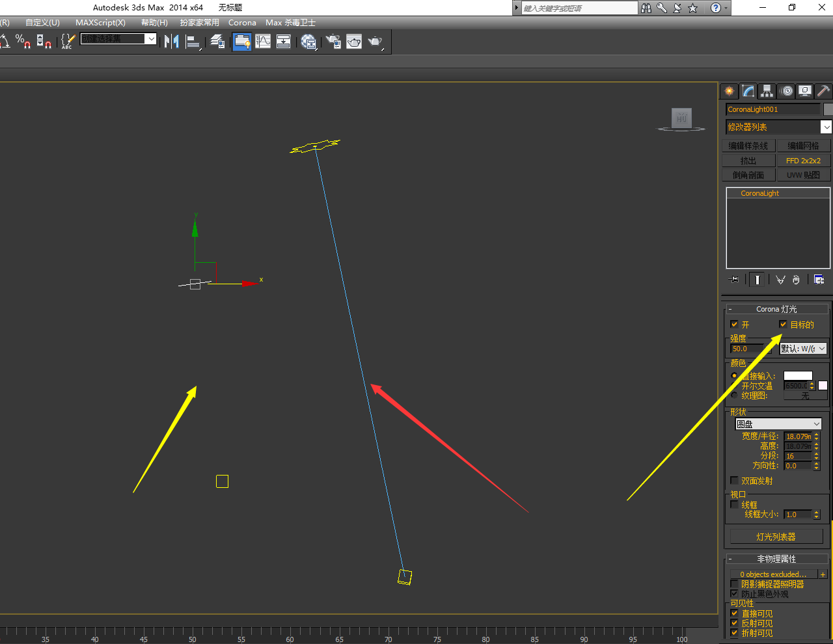This screenshot has height=644, width=833.
Task: Toggle the highlighted Ribbon icon
Action: pyautogui.click(x=242, y=42)
